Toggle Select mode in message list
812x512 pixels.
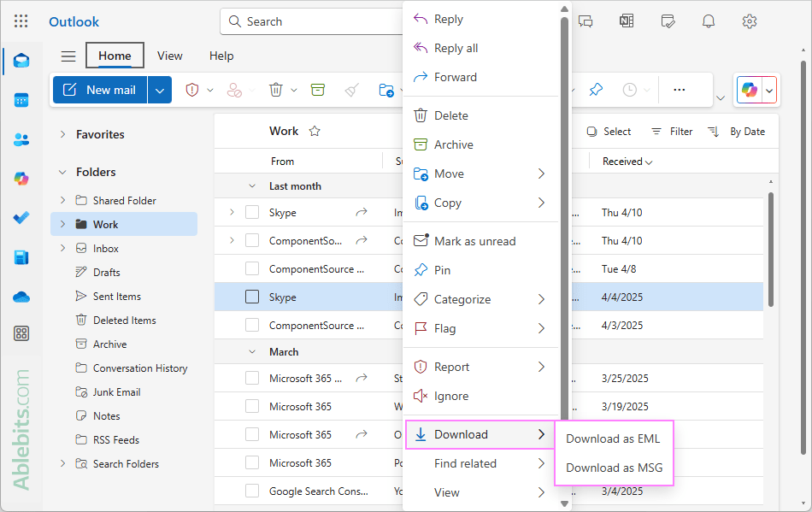(x=609, y=132)
